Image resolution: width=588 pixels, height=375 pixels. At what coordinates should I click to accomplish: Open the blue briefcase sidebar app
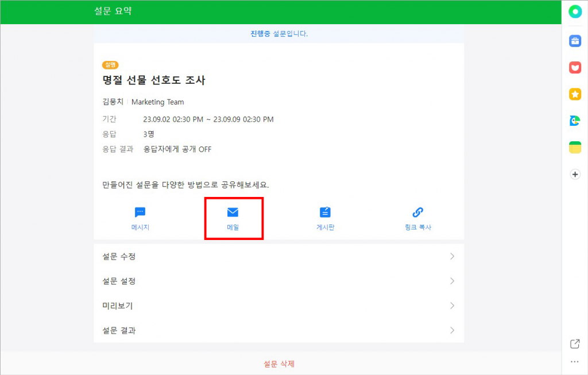point(575,41)
